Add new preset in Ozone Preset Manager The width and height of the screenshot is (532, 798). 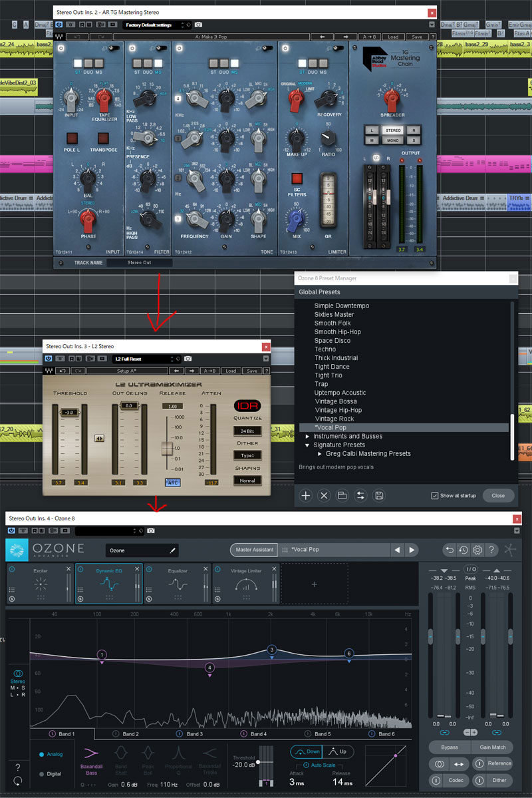[x=305, y=496]
